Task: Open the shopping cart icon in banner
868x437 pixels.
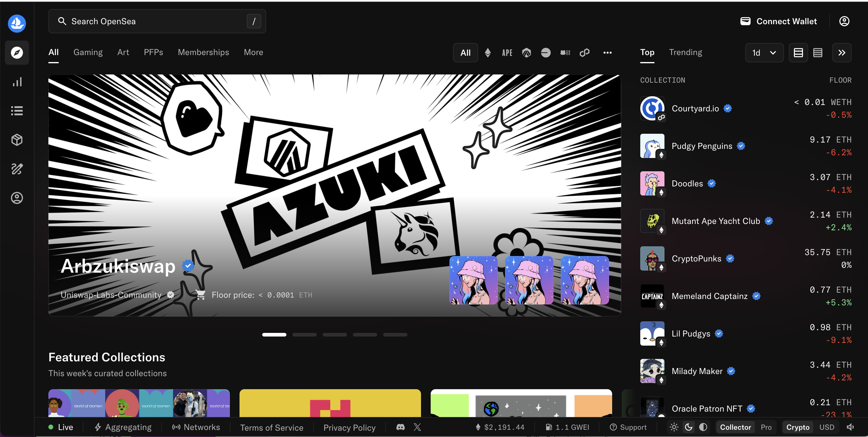Action: (x=201, y=295)
